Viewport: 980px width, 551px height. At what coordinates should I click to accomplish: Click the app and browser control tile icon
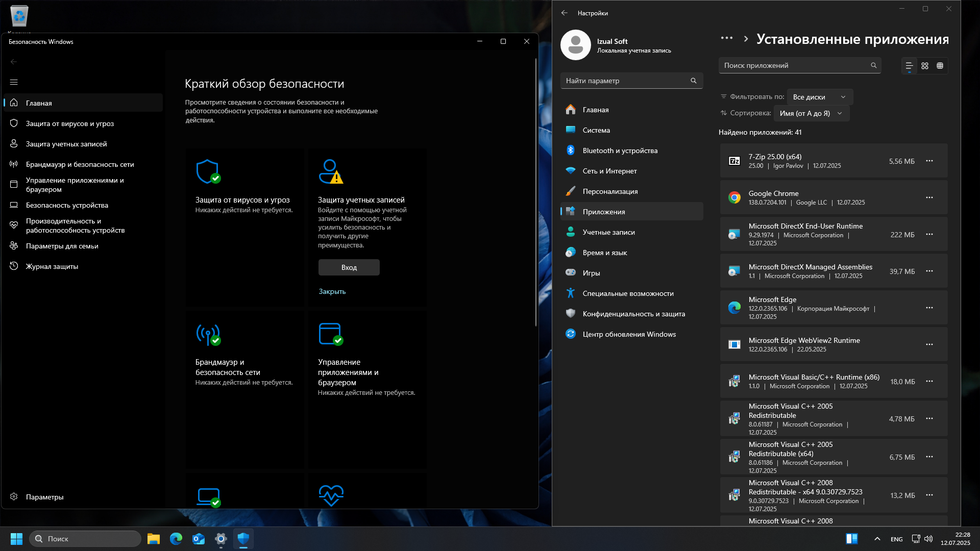pos(331,334)
